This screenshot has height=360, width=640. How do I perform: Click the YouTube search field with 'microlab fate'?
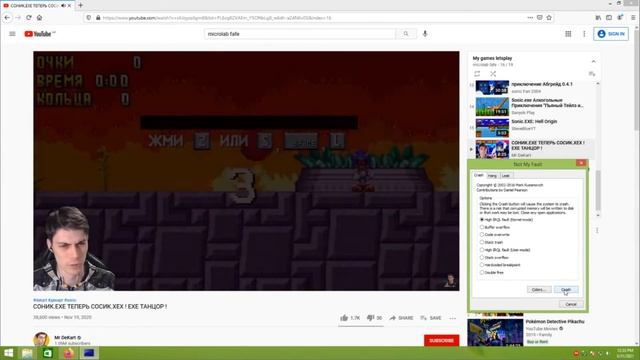pyautogui.click(x=300, y=34)
